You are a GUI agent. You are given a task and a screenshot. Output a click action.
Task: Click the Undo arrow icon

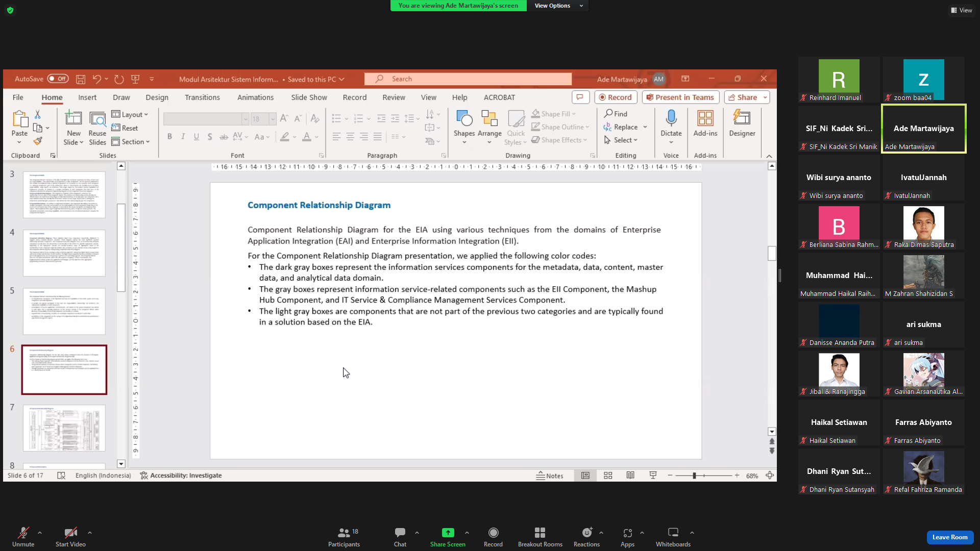tap(96, 79)
